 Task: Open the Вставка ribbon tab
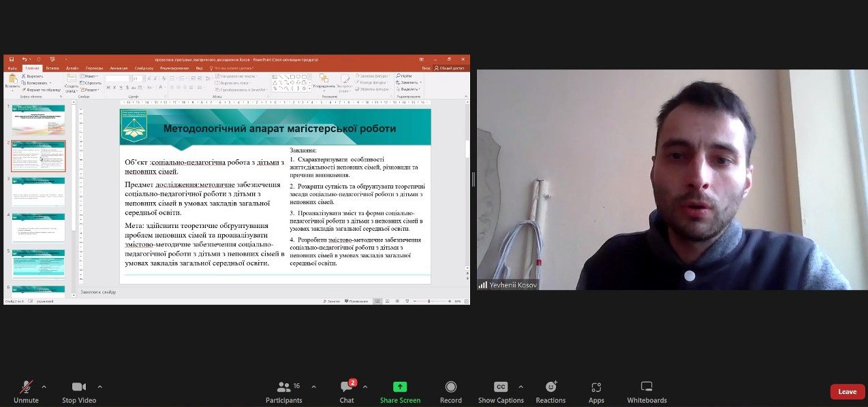coord(52,68)
